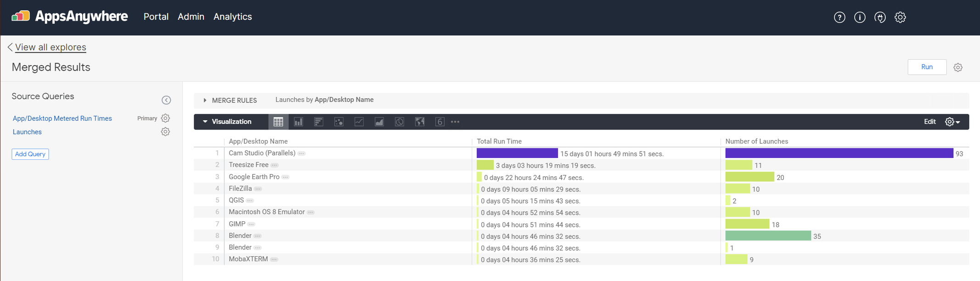980x281 pixels.
Task: Select the line chart visualization
Action: click(x=359, y=122)
